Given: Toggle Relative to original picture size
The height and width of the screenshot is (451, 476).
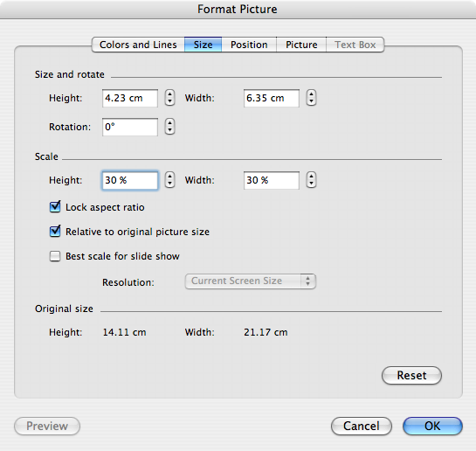Looking at the screenshot, I should point(55,232).
